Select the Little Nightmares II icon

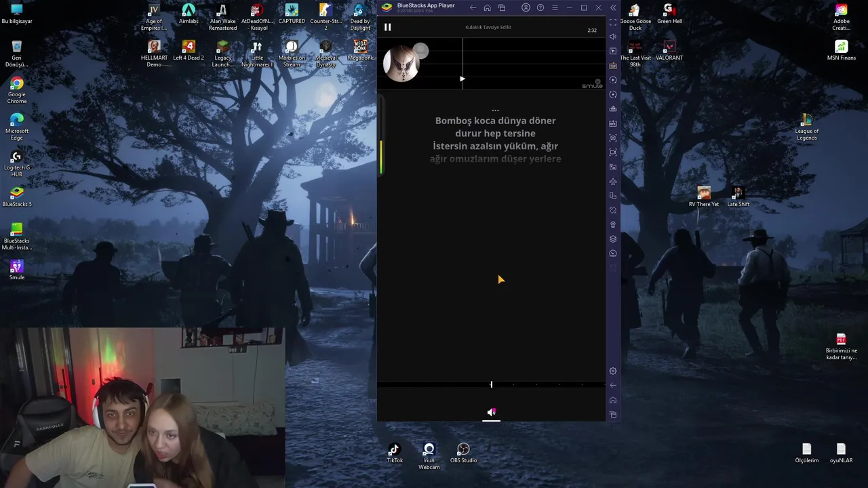tap(257, 54)
